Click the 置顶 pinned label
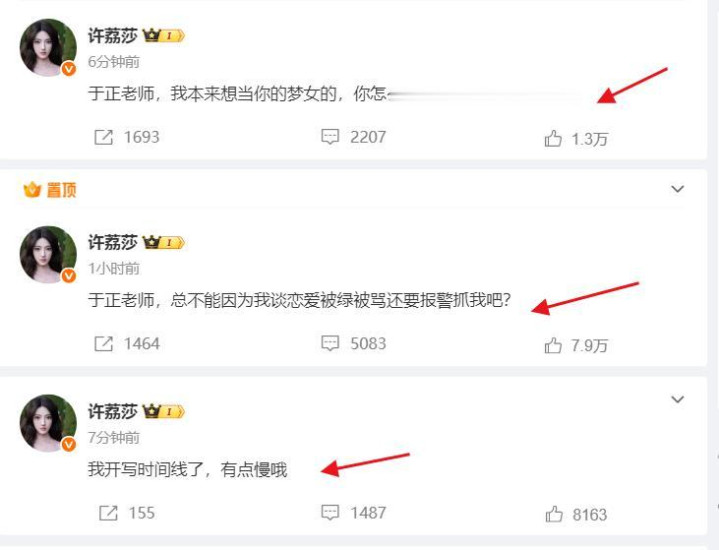 pyautogui.click(x=50, y=189)
